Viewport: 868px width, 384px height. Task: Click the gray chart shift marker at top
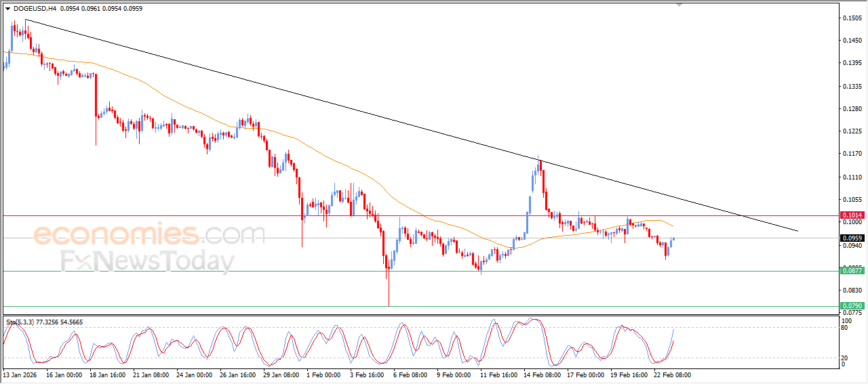tap(679, 5)
